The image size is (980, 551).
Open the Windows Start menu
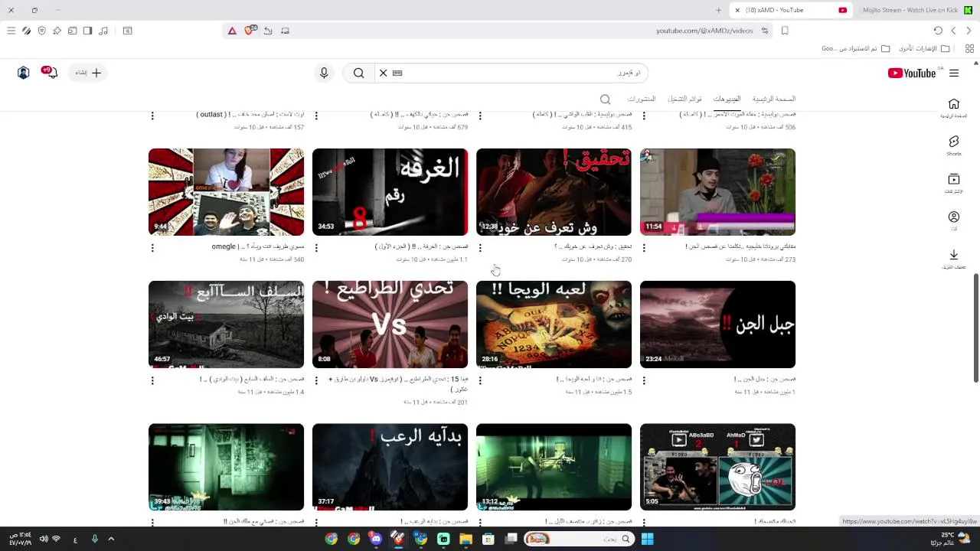[x=647, y=539]
